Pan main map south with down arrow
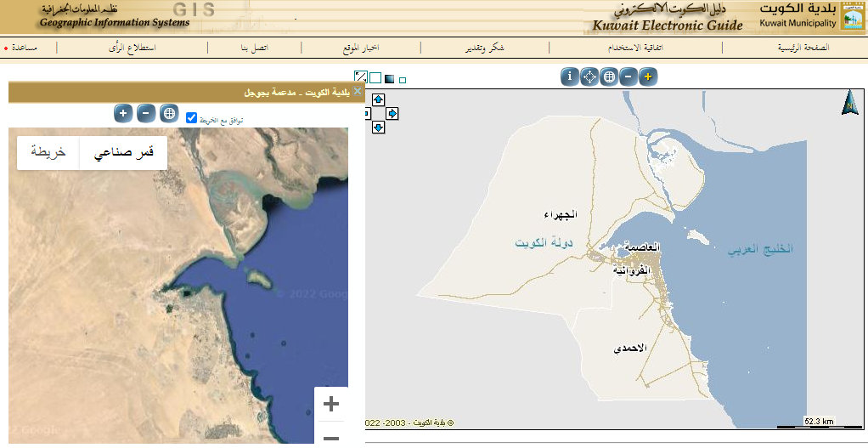 378,128
